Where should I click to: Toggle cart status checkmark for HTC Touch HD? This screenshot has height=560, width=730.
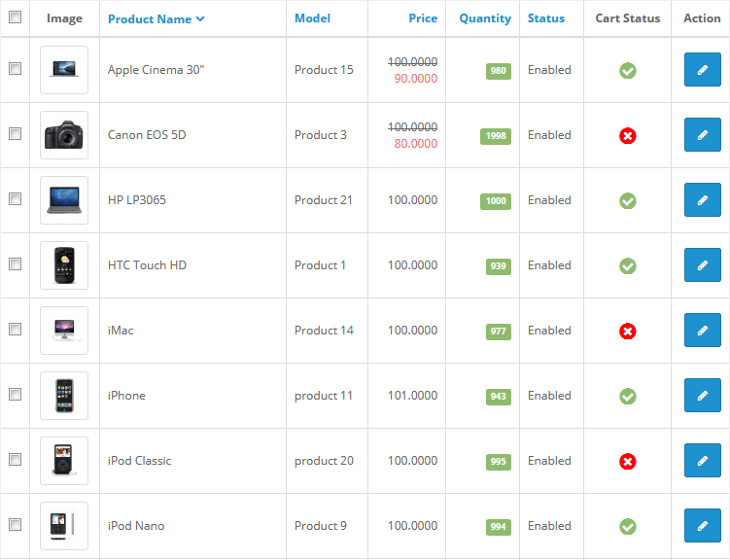(x=628, y=266)
